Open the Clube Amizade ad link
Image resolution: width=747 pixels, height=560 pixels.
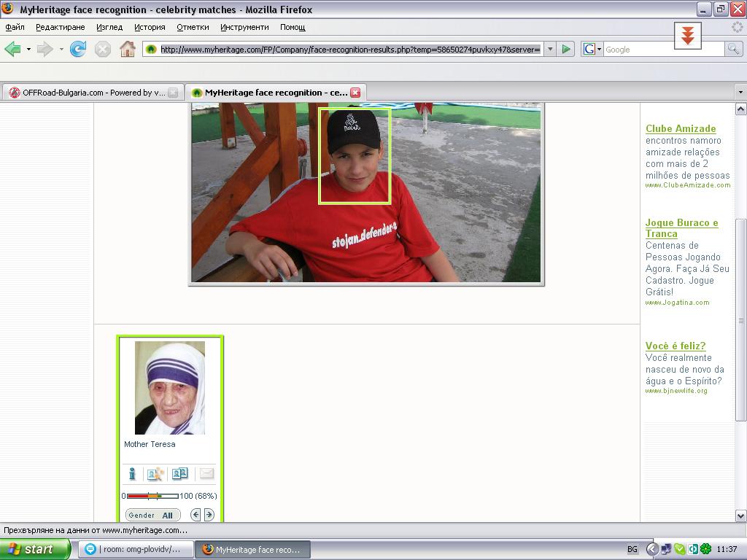tap(681, 128)
